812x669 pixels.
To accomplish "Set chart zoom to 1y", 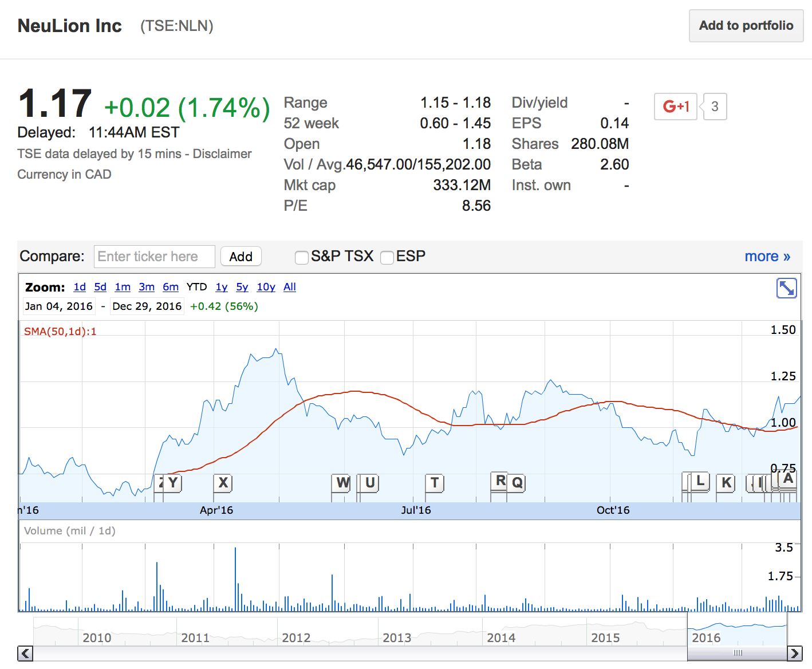I will [x=222, y=287].
